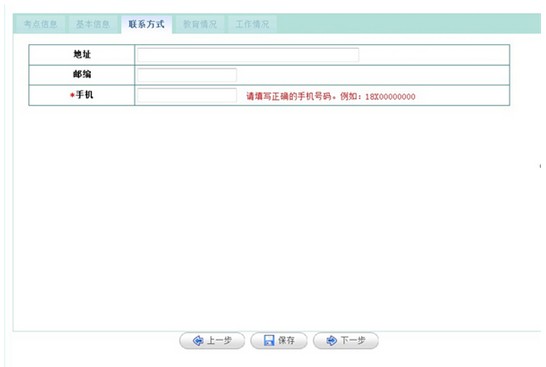Select the 手机 phone number input box

pos(187,95)
